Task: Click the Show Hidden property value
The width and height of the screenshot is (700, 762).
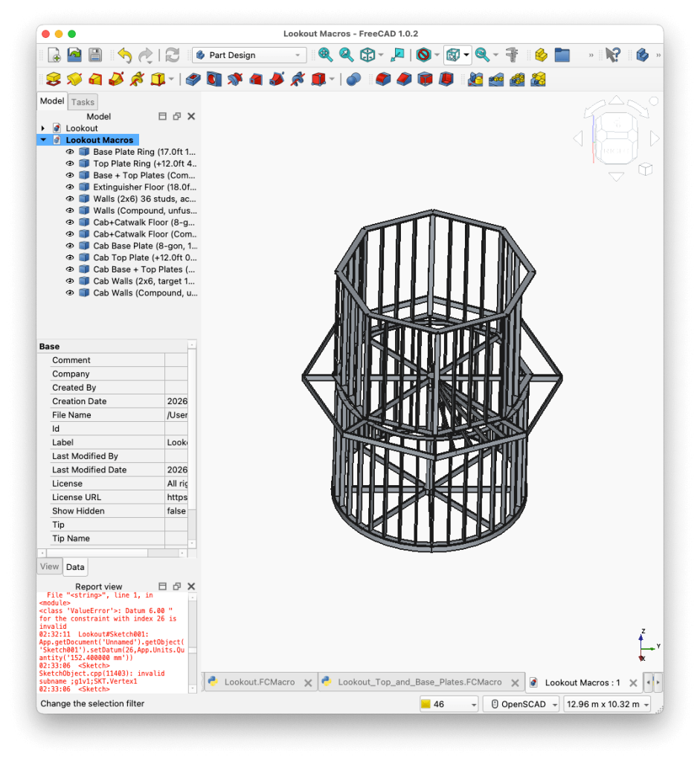Action: (x=176, y=511)
